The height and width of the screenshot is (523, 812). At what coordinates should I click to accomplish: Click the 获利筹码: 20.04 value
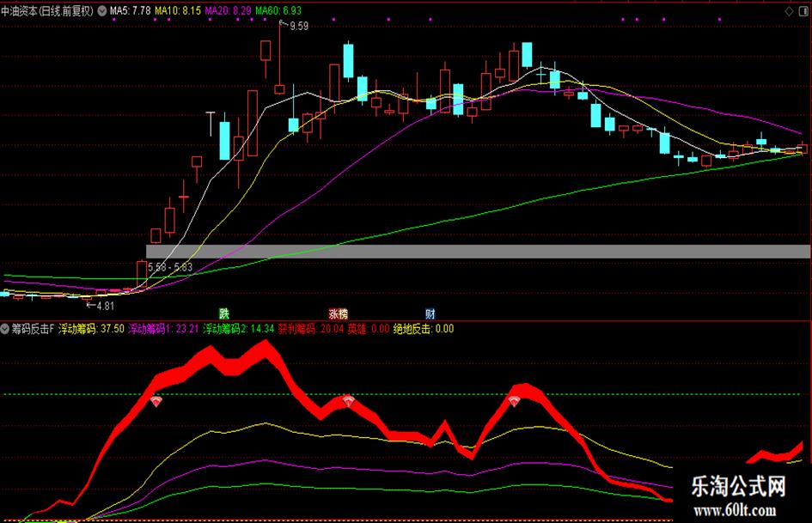click(311, 329)
